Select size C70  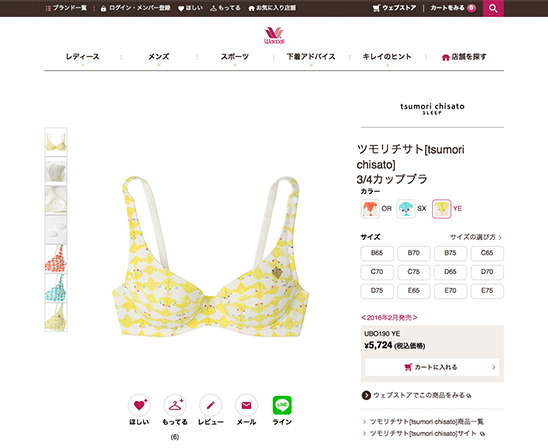coord(377,272)
